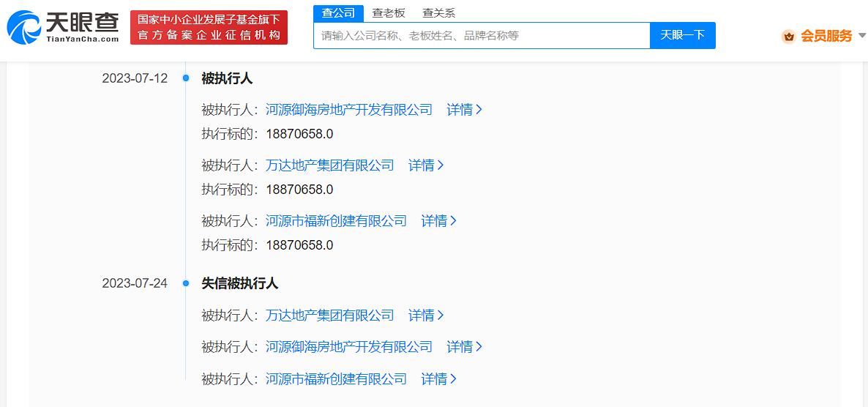This screenshot has width=868, height=407.
Task: Click the 2023-07-24 timeline dot
Action: tap(186, 283)
